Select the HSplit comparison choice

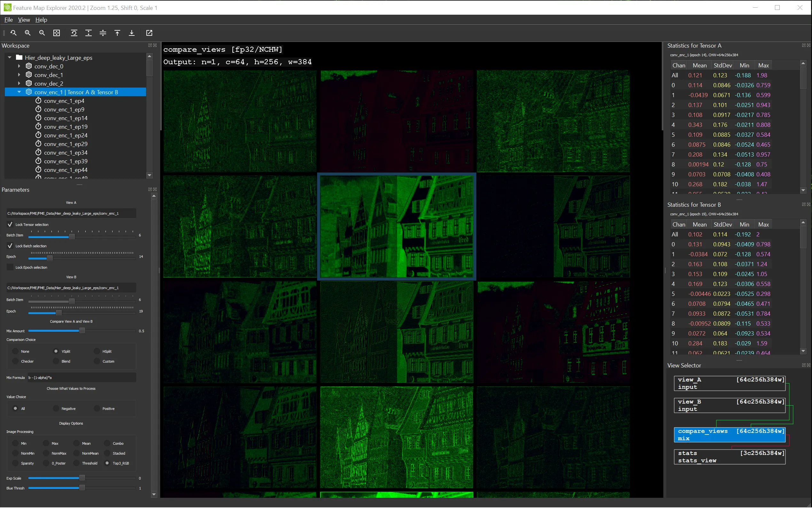coord(97,351)
